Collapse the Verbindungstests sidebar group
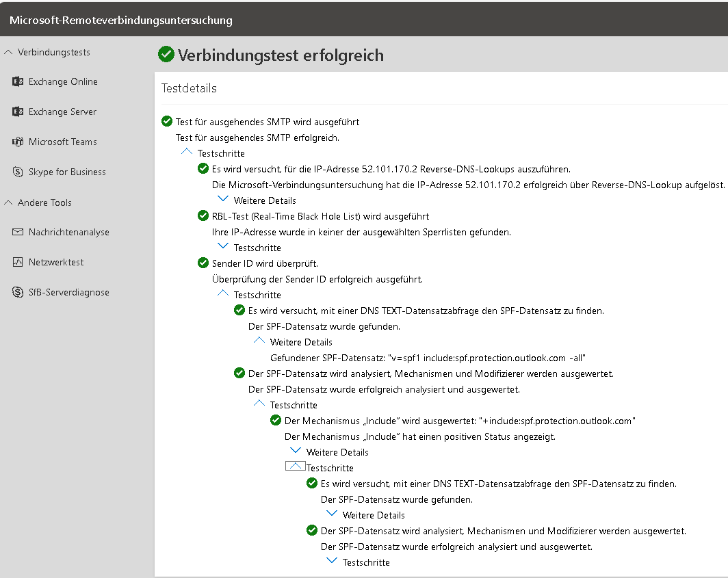 8,53
